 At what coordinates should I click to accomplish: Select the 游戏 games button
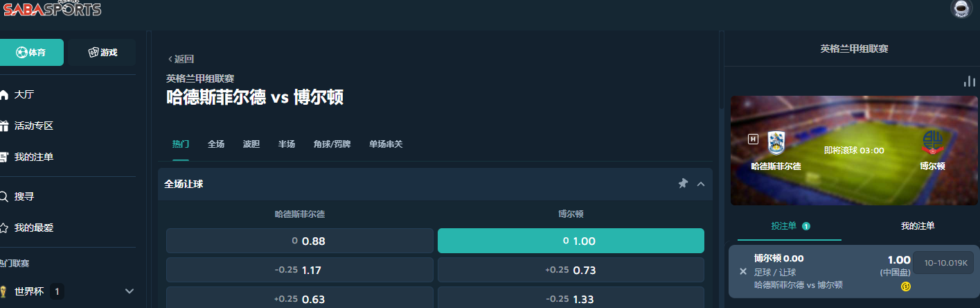pos(103,53)
